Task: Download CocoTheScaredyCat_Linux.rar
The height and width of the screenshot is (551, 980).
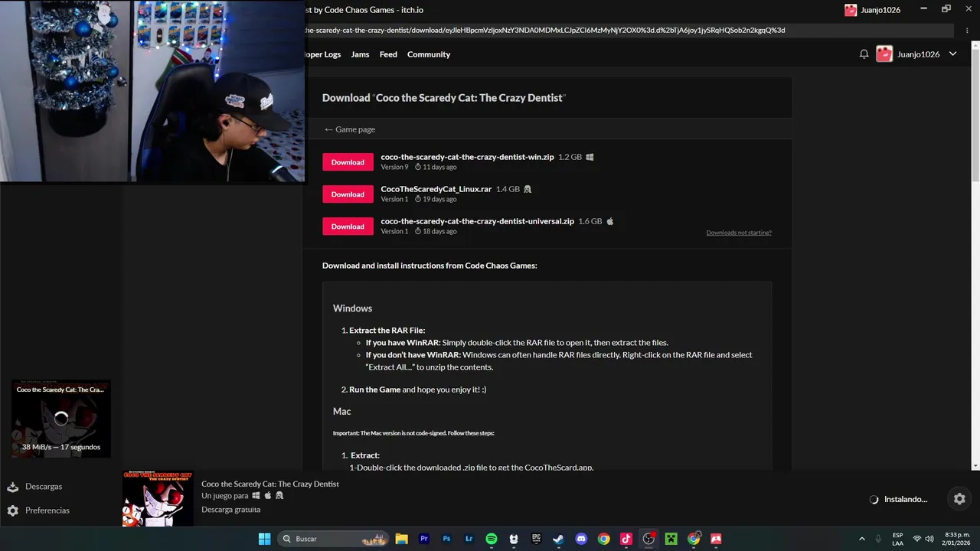Action: point(348,194)
